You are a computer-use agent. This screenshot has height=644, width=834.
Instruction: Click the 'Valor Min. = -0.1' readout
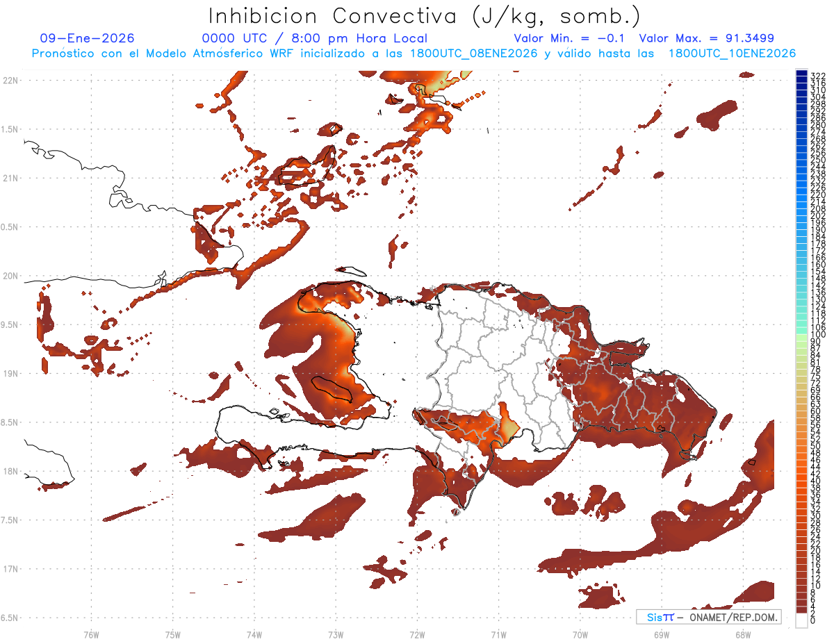(570, 39)
